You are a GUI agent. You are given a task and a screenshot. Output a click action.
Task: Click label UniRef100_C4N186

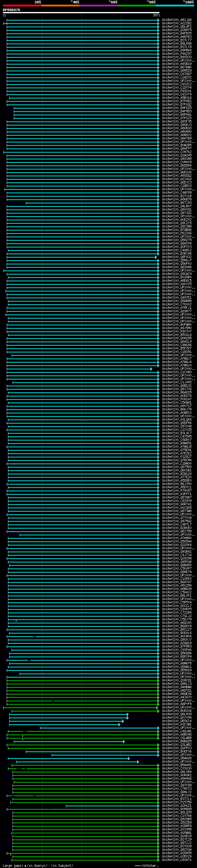176,345
